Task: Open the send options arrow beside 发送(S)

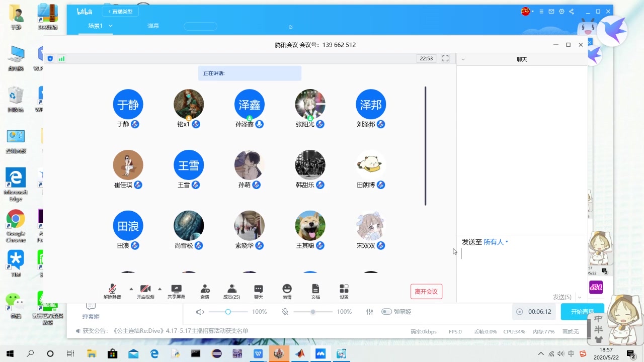Action: [580, 297]
